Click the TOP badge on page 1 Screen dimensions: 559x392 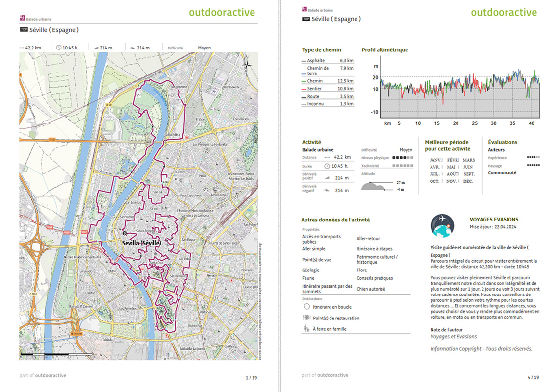coord(24,30)
